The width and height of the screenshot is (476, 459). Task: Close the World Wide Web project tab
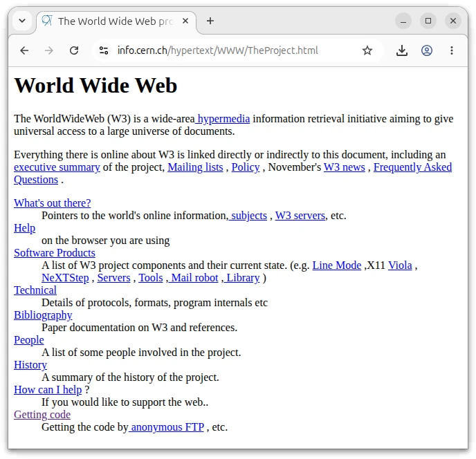[x=185, y=21]
